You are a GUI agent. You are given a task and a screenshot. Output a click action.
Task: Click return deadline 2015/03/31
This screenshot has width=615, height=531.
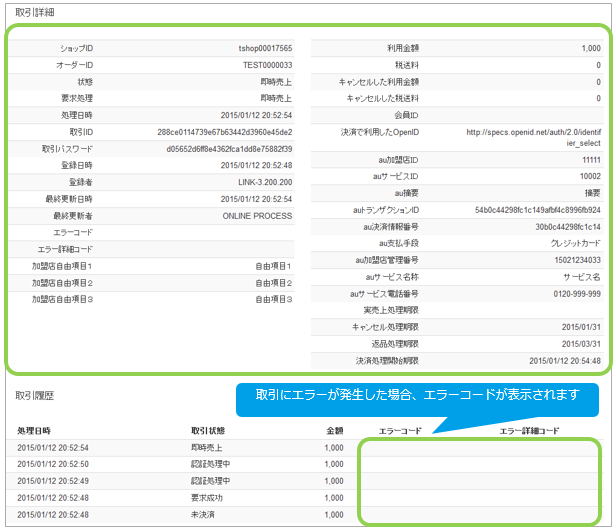coord(581,344)
